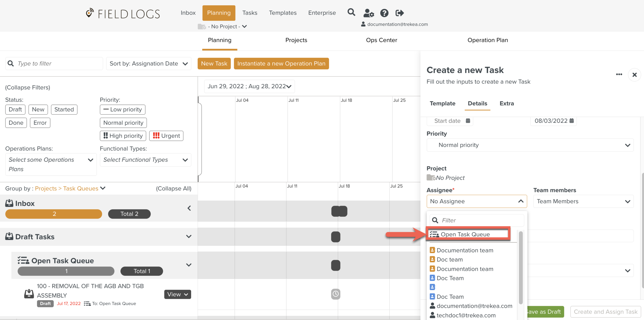Go to Inbox in top navigation
Image resolution: width=644 pixels, height=320 pixels.
188,13
